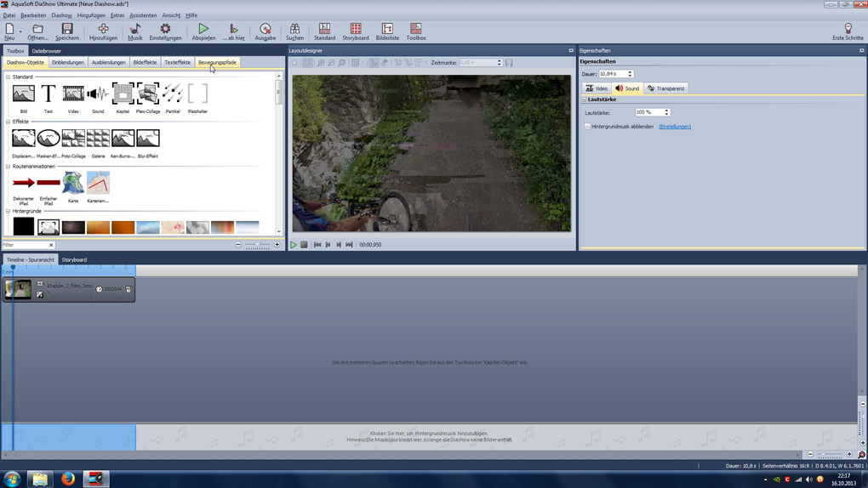
Task: Choose the Partikel effect icon
Action: click(173, 94)
